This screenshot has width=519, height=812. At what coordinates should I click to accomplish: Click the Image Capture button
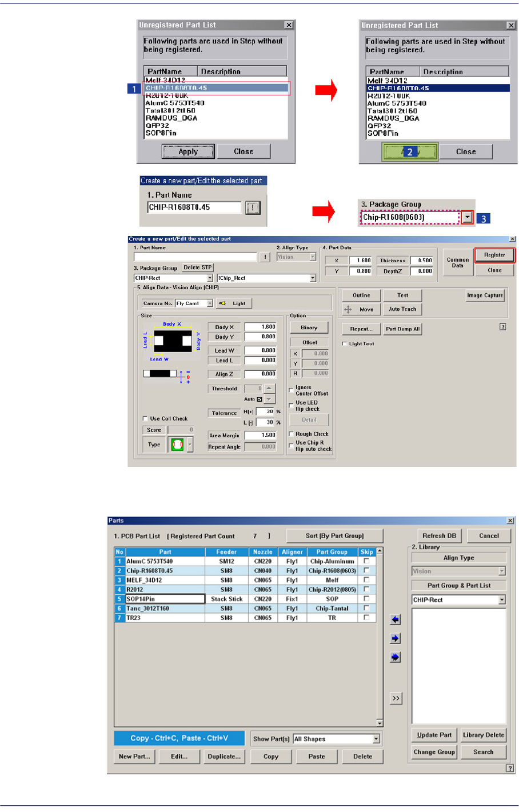pyautogui.click(x=485, y=295)
